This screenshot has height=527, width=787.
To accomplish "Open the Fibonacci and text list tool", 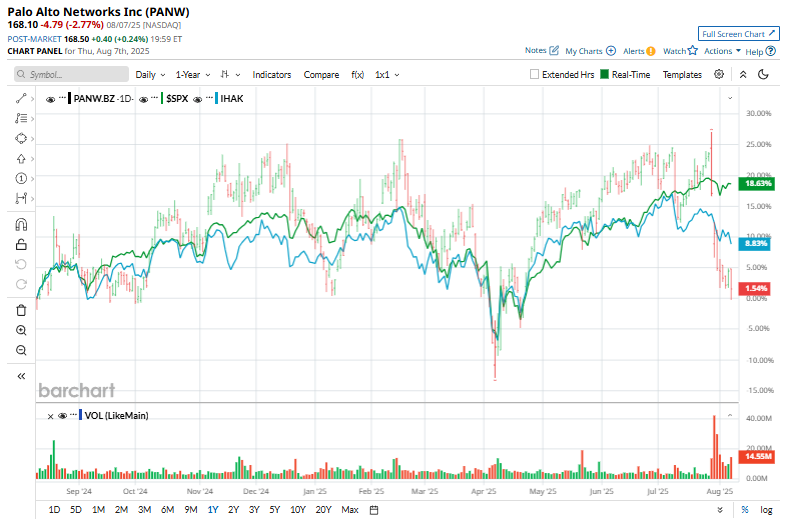I will (x=21, y=118).
